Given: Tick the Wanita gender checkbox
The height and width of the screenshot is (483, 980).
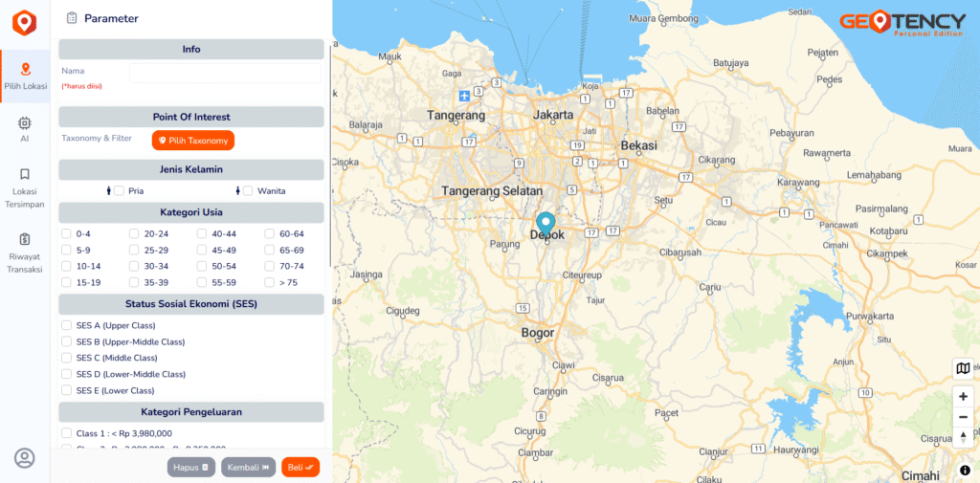Looking at the screenshot, I should pyautogui.click(x=248, y=191).
